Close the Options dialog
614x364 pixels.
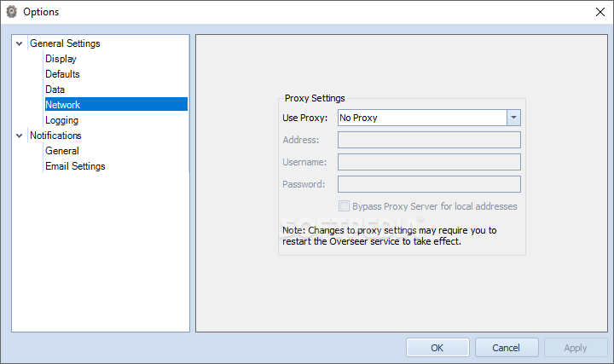click(600, 12)
